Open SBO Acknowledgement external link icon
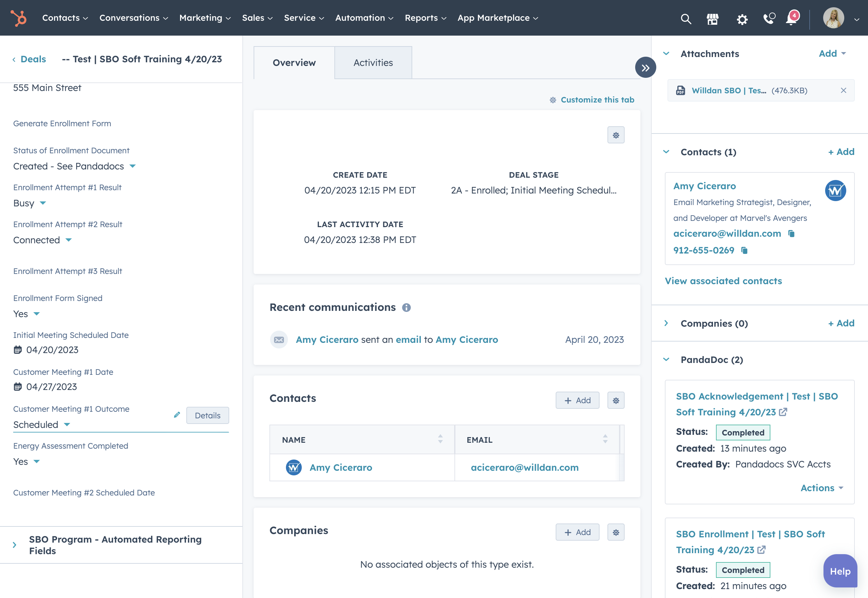868x598 pixels. pyautogui.click(x=783, y=412)
